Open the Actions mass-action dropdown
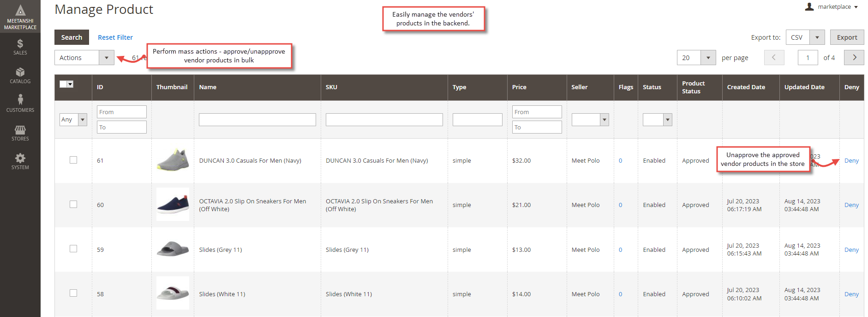 (84, 58)
